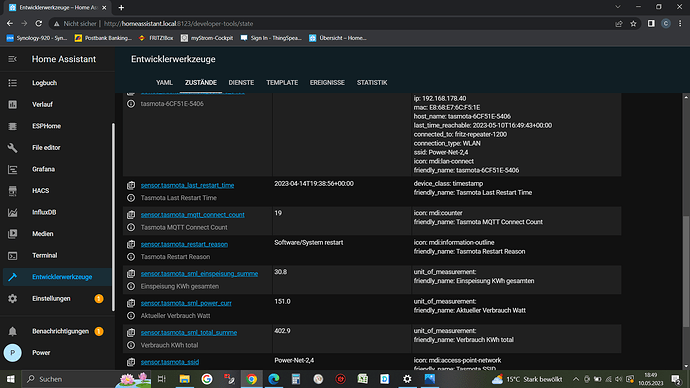Screen dimensions: 690x388
Task: Open Medien browser in sidebar
Action: click(x=43, y=234)
